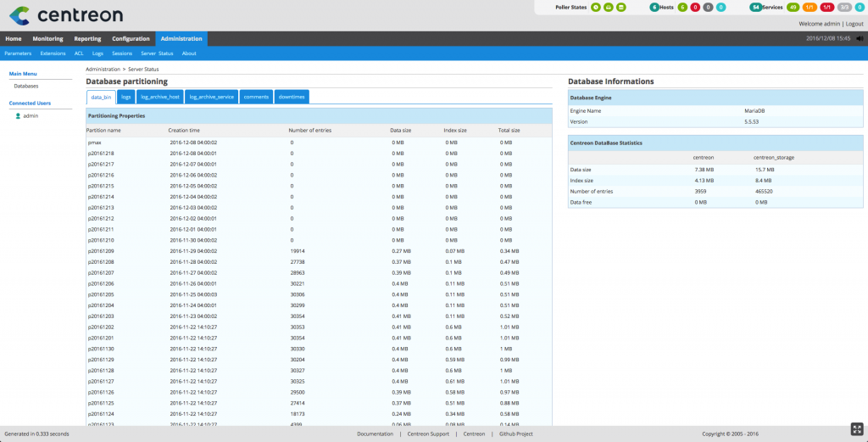Click the teal total hosts badge 6
This screenshot has width=868, height=442.
654,7
